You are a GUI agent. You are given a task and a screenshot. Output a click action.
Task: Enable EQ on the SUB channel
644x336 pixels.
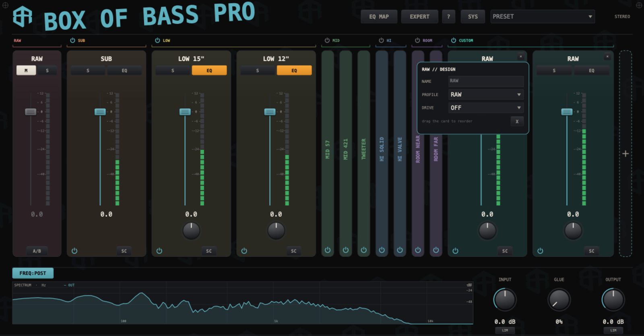pyautogui.click(x=124, y=70)
